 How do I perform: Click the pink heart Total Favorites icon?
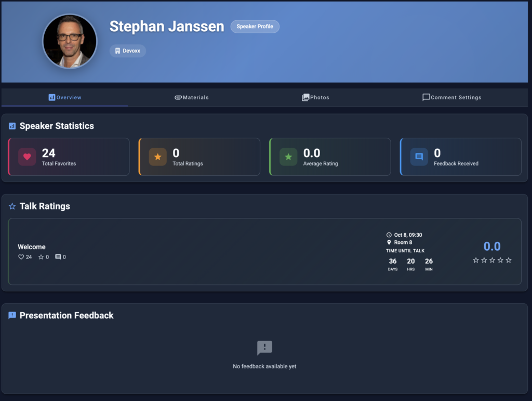27,157
